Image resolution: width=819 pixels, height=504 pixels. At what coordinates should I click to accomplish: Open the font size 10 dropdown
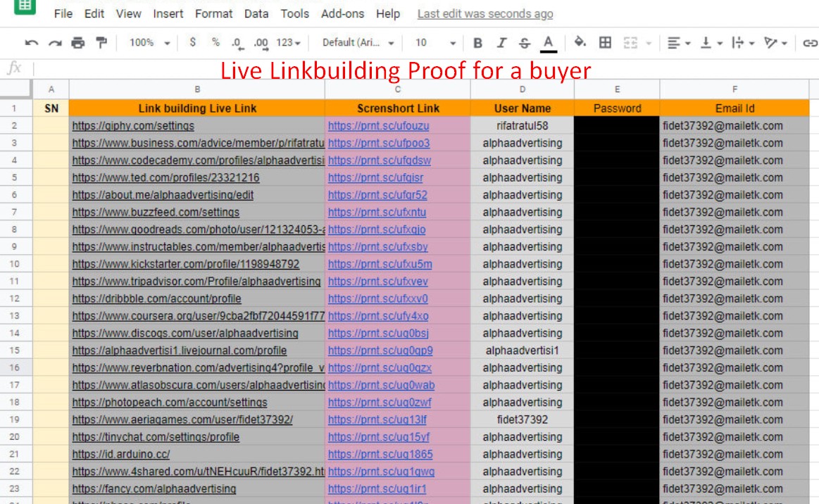click(435, 43)
